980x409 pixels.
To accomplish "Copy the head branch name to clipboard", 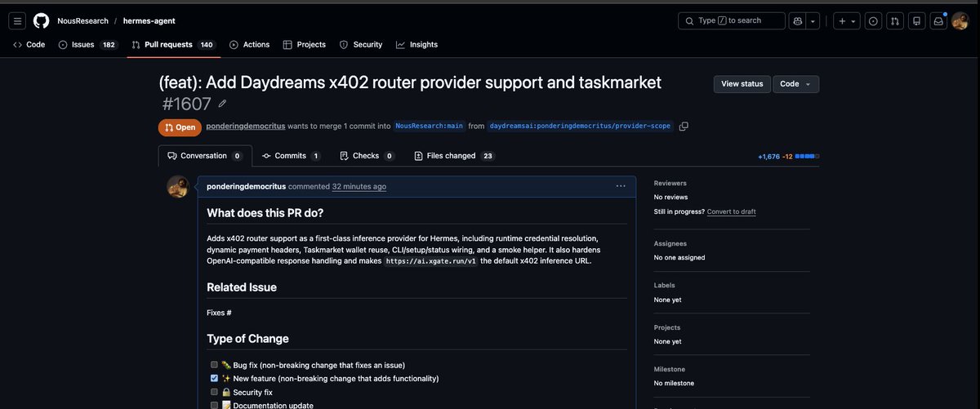I will 684,127.
